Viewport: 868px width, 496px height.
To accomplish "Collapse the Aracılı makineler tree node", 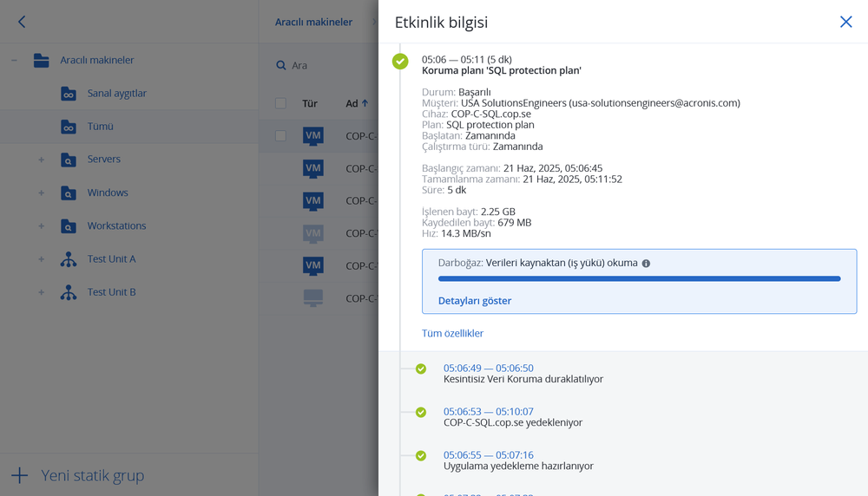I will coord(15,60).
